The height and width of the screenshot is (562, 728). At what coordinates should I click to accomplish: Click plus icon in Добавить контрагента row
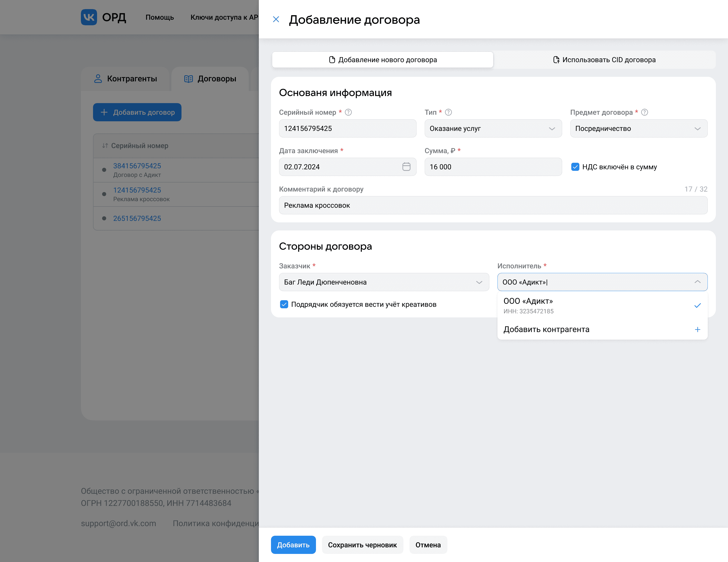(697, 330)
